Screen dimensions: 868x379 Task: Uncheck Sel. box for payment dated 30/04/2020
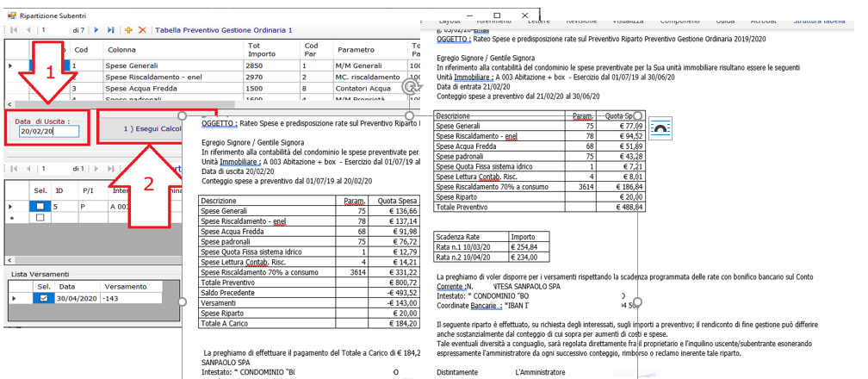tap(44, 298)
